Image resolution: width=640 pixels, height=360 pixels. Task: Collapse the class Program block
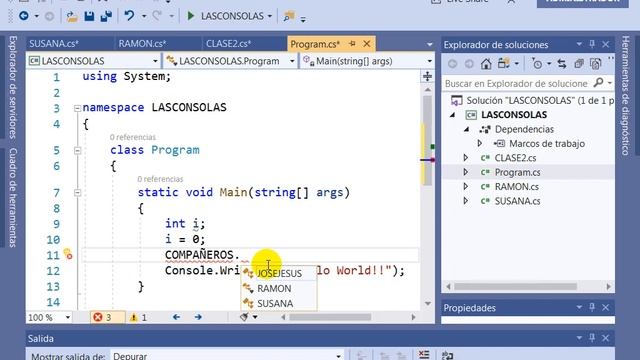click(77, 151)
